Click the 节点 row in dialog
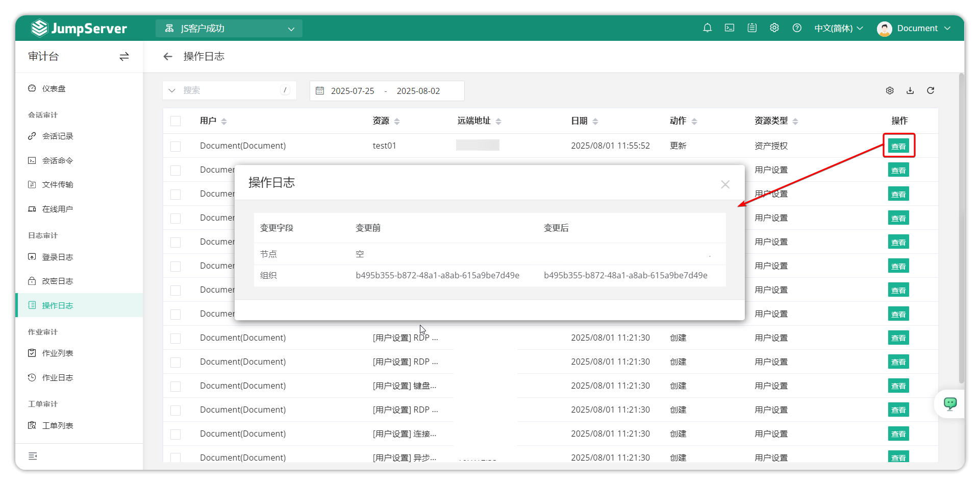 tap(490, 254)
